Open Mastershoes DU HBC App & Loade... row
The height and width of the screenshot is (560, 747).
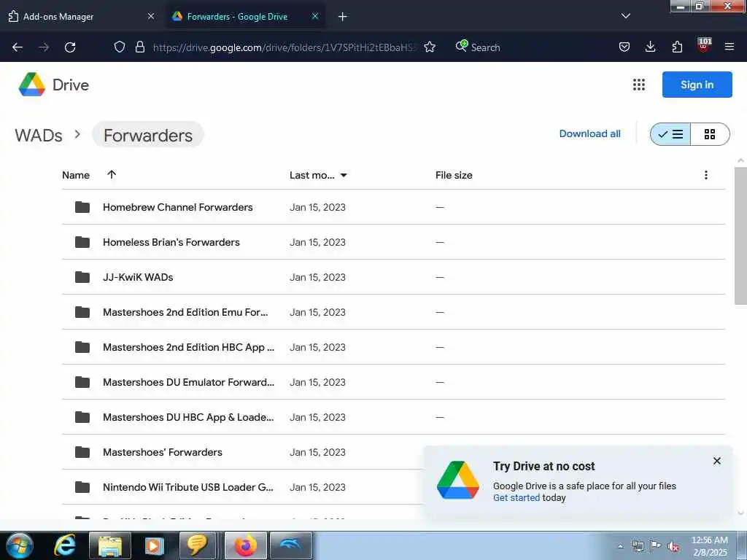(x=393, y=417)
